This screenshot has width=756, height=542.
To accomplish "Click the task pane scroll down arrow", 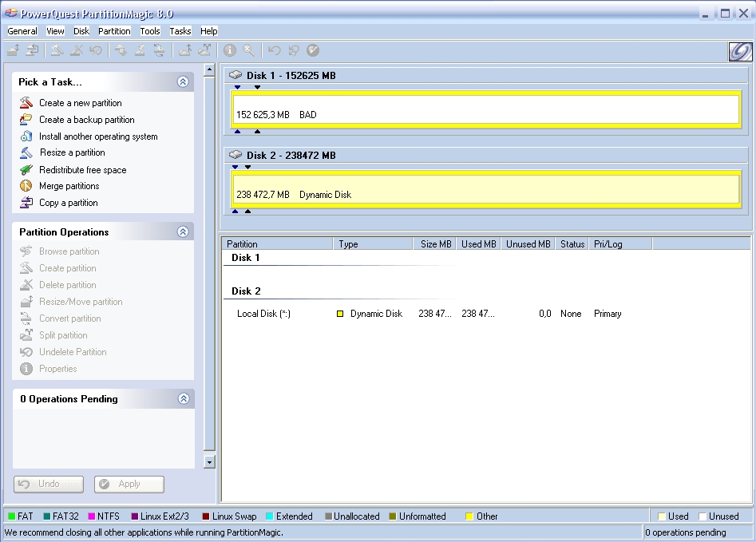I will coord(210,461).
